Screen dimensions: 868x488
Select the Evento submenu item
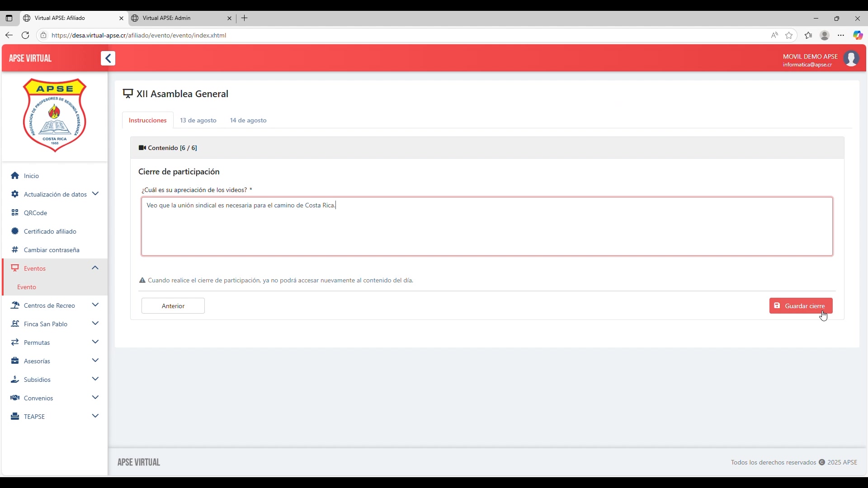click(27, 287)
